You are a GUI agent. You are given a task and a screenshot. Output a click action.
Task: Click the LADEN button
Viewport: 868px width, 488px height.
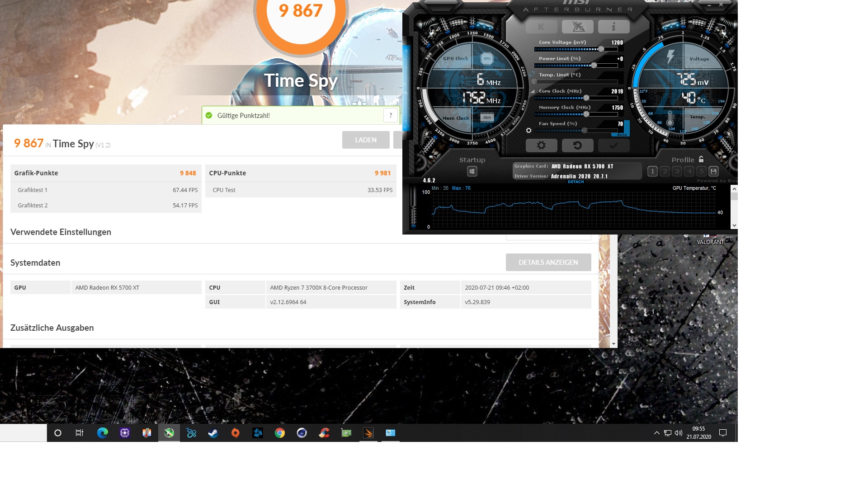point(365,140)
